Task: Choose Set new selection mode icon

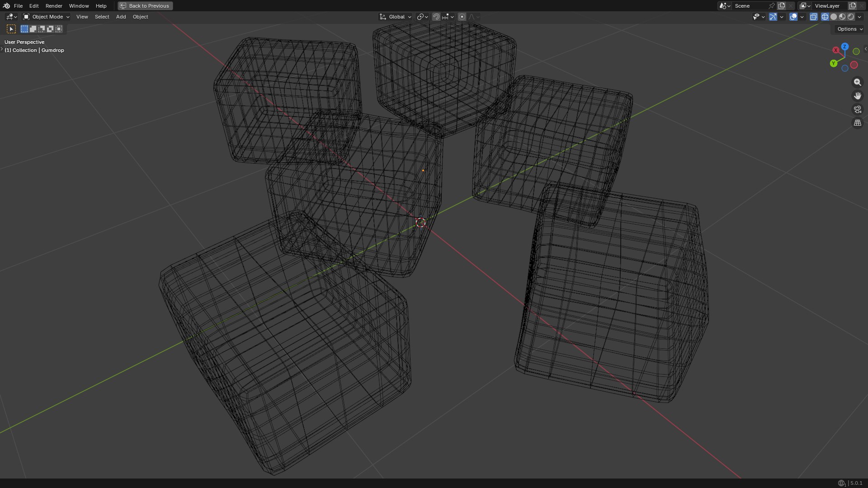Action: pos(24,29)
